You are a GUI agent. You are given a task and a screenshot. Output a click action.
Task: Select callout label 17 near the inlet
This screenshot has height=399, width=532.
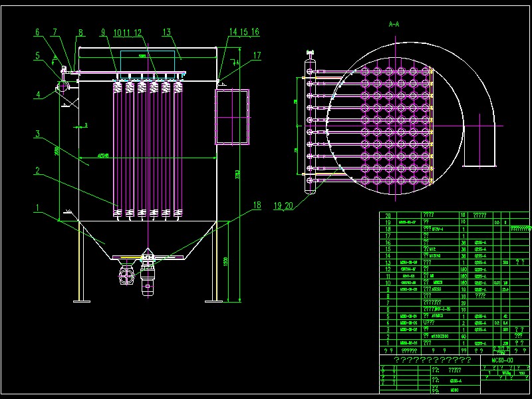[257, 55]
